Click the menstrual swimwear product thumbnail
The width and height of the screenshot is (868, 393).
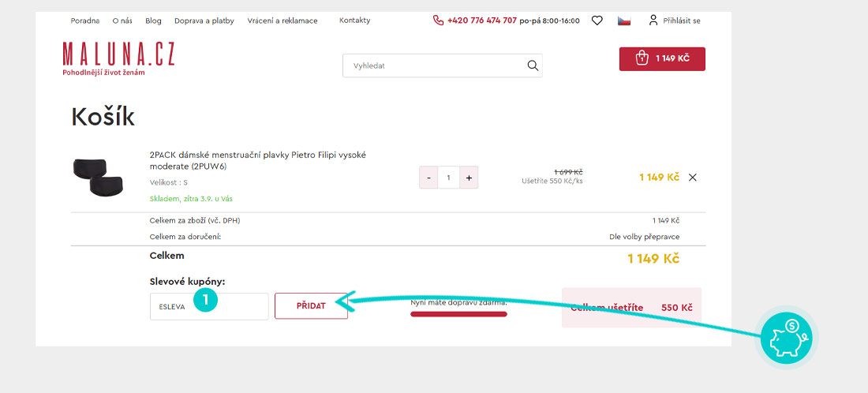pos(98,177)
